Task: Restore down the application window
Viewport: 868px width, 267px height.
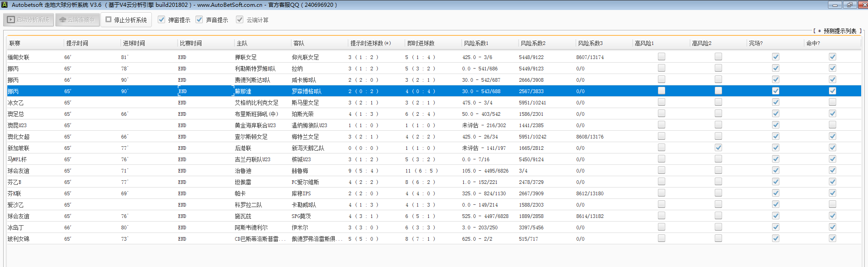Action: (x=849, y=5)
